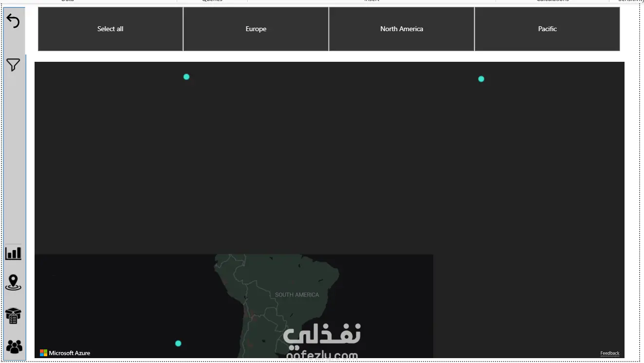644x363 pixels.
Task: Filter the map by North America
Action: [402, 29]
